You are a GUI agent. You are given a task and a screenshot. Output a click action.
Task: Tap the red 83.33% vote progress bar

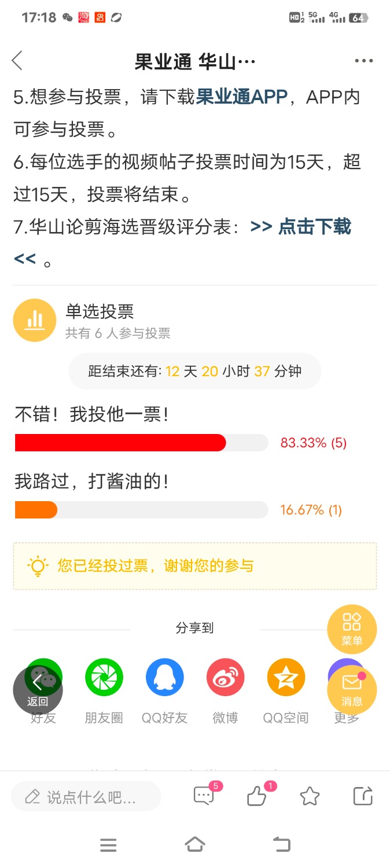click(x=120, y=443)
